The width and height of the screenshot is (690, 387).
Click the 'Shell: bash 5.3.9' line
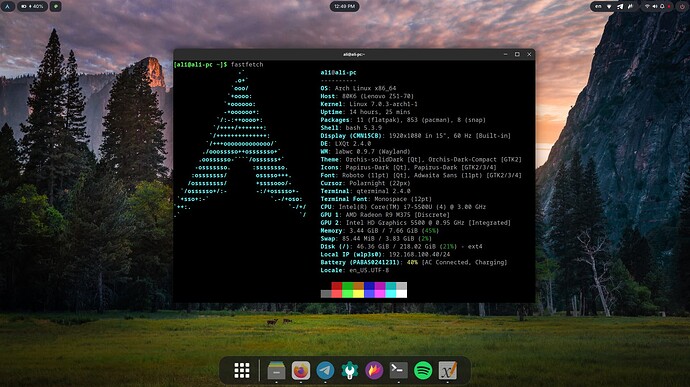pyautogui.click(x=351, y=128)
